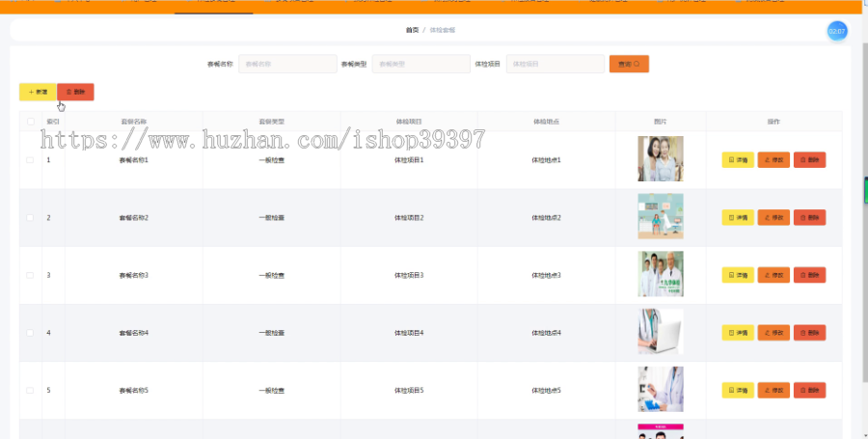Open 详情 details for 套餐名称3

click(x=738, y=275)
